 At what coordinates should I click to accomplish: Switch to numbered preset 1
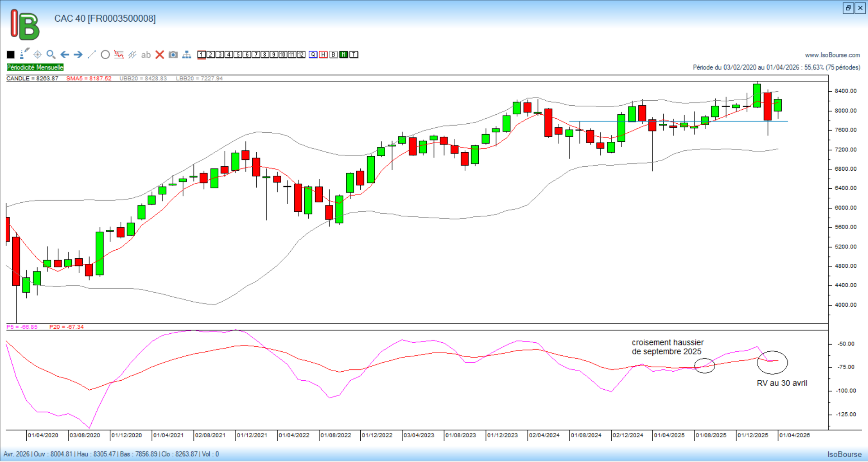pos(202,55)
